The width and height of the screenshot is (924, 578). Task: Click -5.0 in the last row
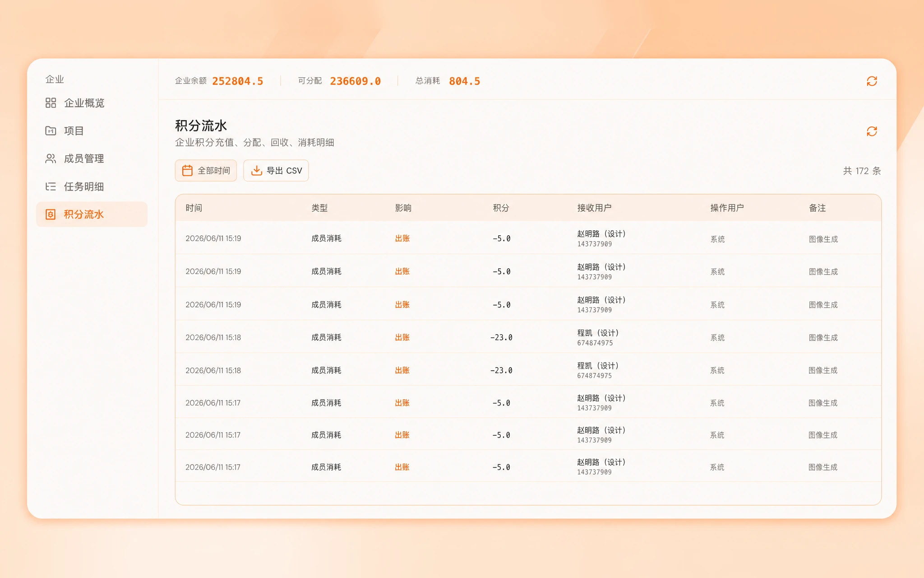[501, 467]
